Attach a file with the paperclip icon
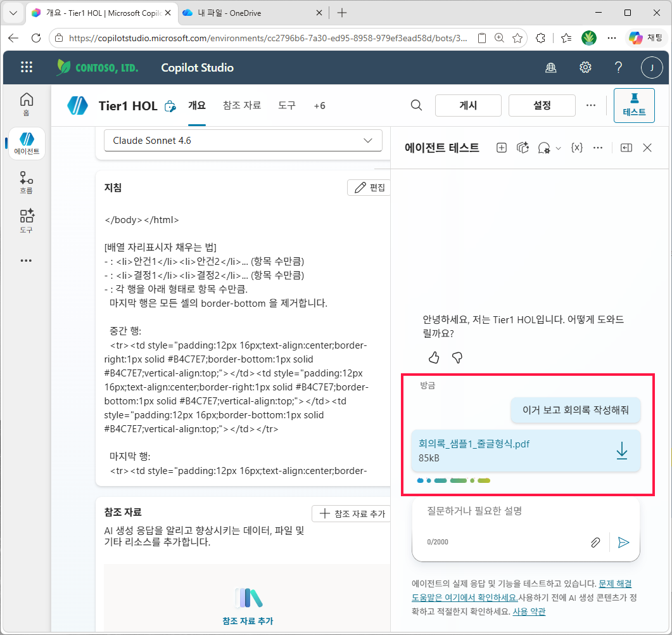The height and width of the screenshot is (635, 672). (x=595, y=542)
